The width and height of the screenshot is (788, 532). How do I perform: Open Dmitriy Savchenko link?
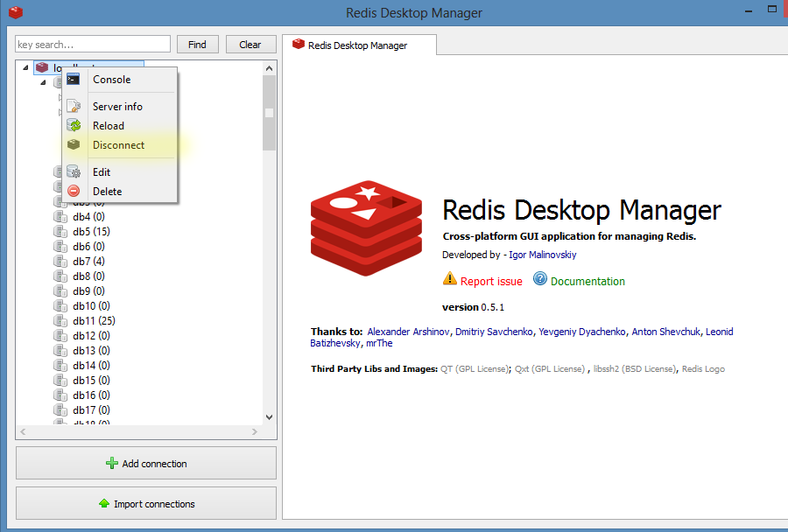[494, 332]
